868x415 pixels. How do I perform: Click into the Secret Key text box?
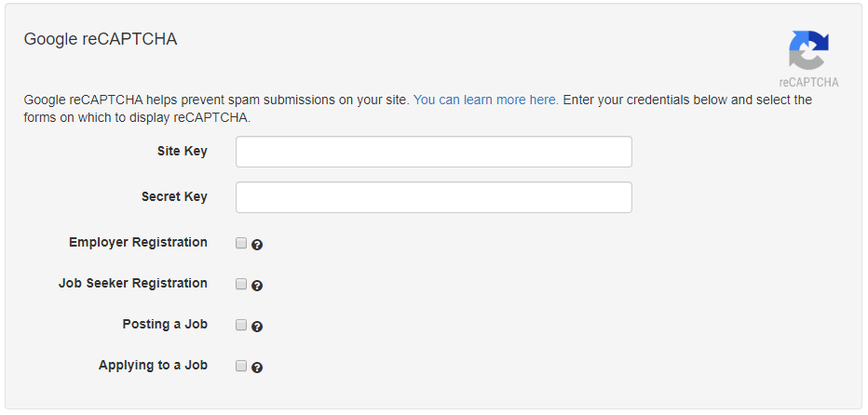pos(433,197)
